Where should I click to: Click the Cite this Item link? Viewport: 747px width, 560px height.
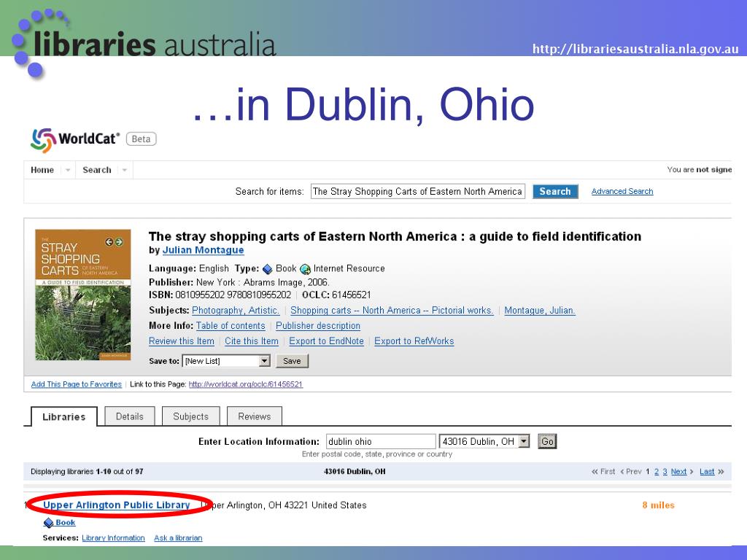pos(252,341)
